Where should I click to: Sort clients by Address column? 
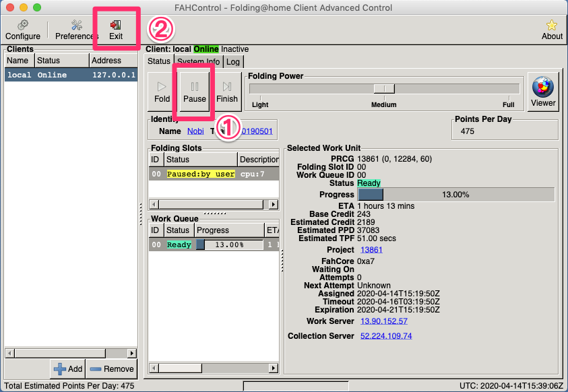coord(113,61)
